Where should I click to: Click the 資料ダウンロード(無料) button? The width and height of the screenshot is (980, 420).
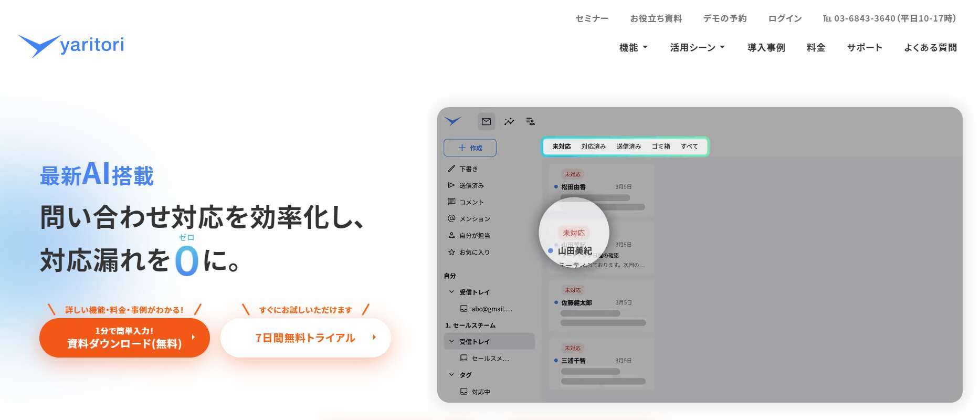[x=124, y=338]
